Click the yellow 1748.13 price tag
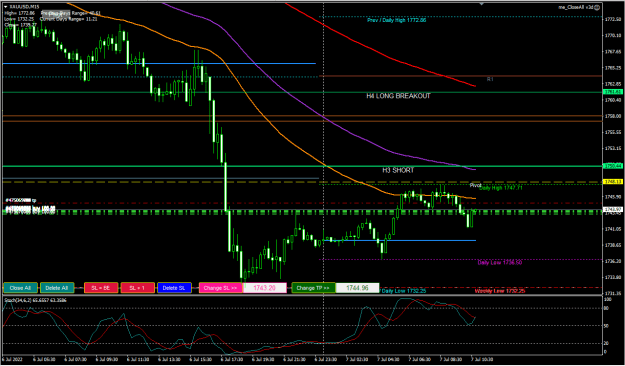 coord(613,181)
